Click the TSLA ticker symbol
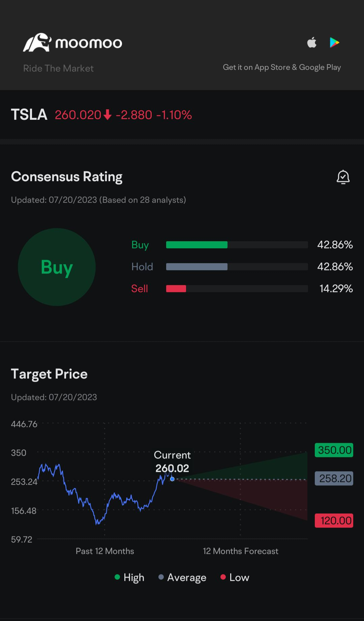Viewport: 364px width, 621px height. pos(29,115)
